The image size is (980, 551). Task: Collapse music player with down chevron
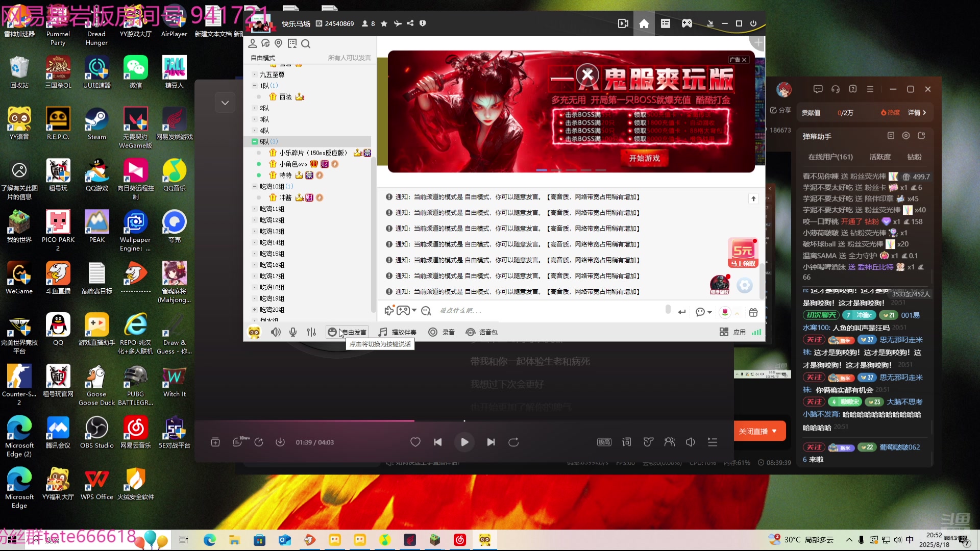[x=225, y=103]
